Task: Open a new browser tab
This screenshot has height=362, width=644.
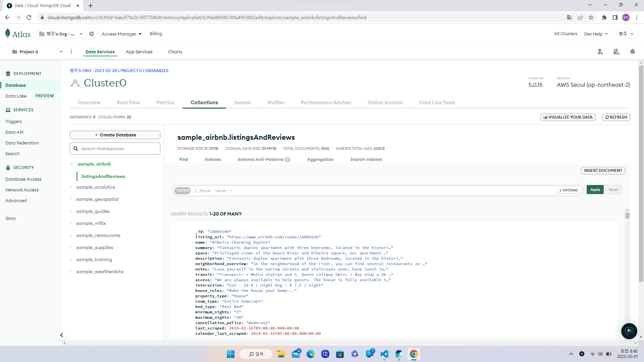Action: point(91,6)
